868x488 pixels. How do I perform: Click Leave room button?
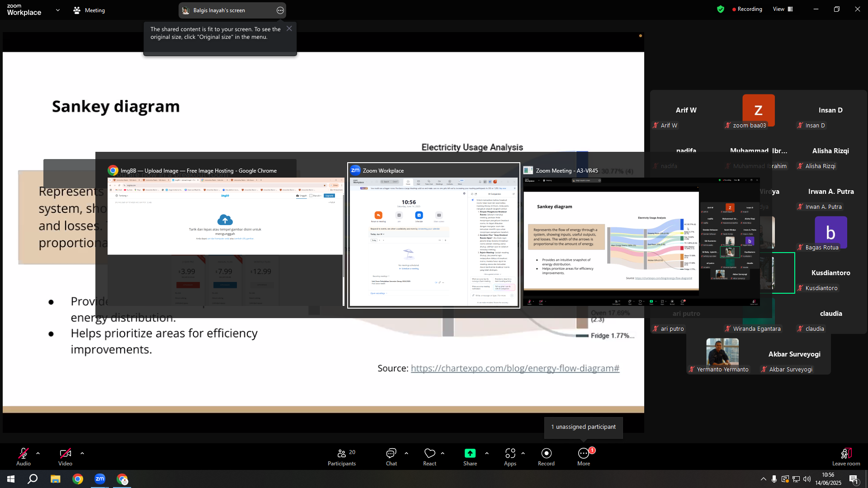pyautogui.click(x=846, y=456)
